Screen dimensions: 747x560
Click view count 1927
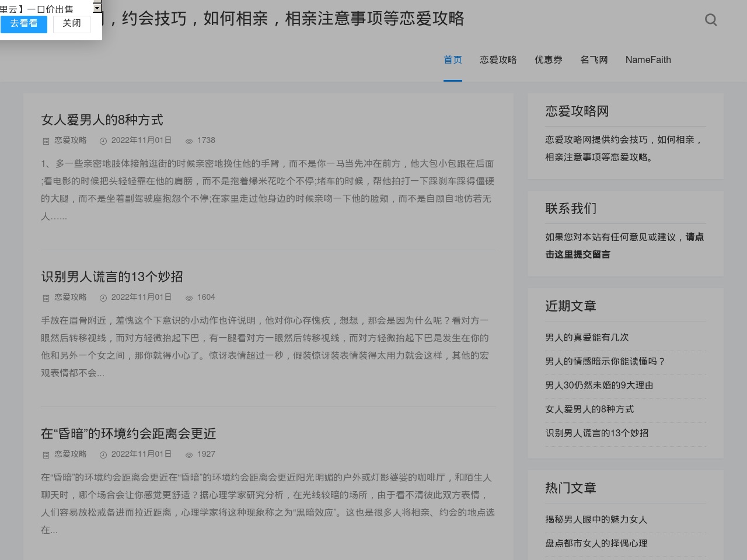pyautogui.click(x=206, y=454)
